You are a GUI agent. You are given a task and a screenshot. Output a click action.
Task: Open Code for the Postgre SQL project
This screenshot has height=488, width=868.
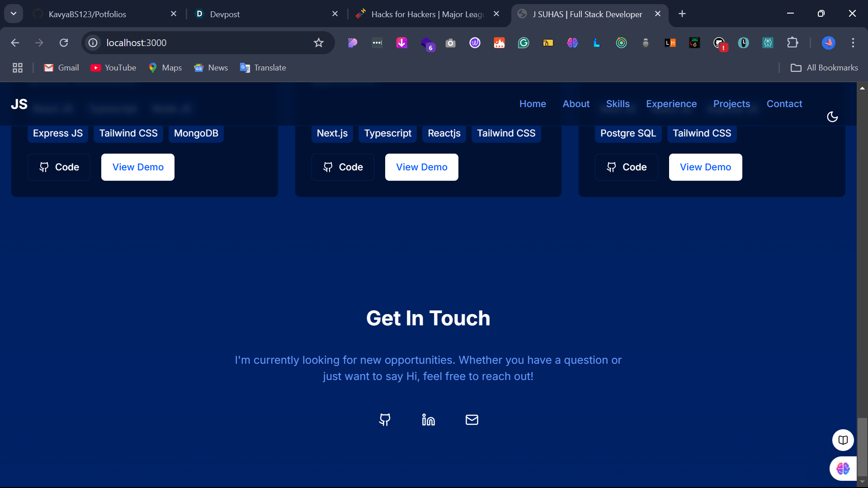626,167
